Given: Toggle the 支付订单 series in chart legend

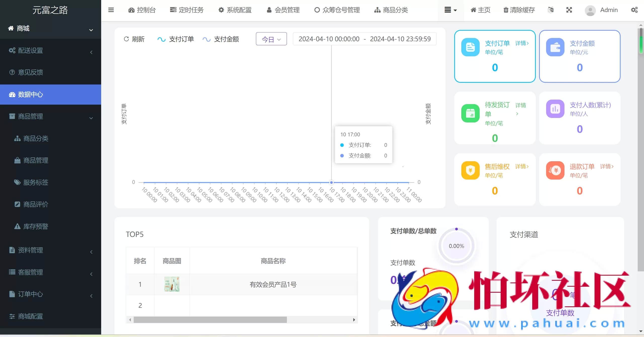Looking at the screenshot, I should pos(176,39).
